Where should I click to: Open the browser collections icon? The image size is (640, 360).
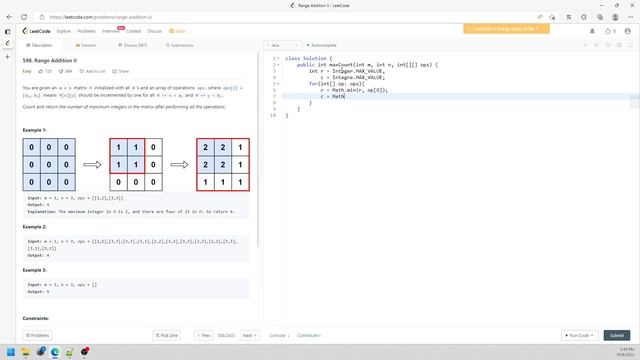click(600, 17)
